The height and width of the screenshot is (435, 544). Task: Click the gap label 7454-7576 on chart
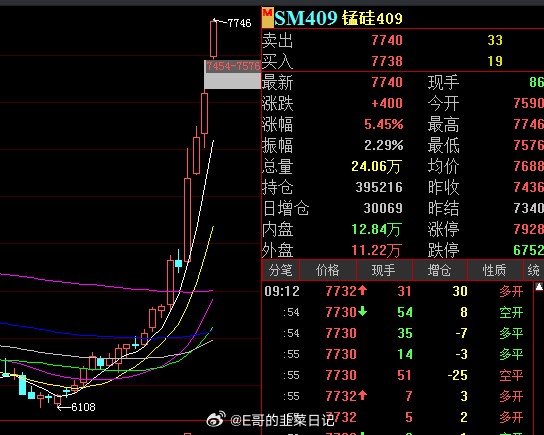(x=233, y=66)
